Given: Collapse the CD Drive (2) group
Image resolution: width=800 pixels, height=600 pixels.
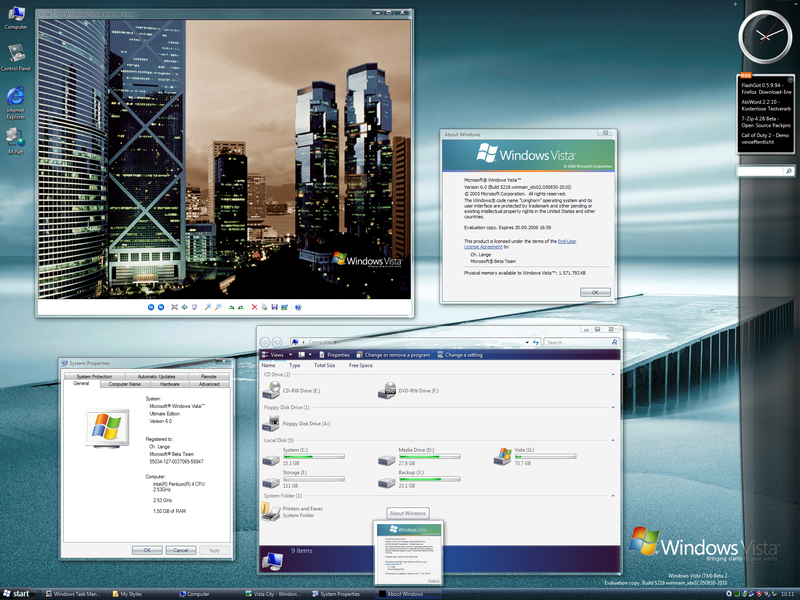Looking at the screenshot, I should click(x=611, y=374).
